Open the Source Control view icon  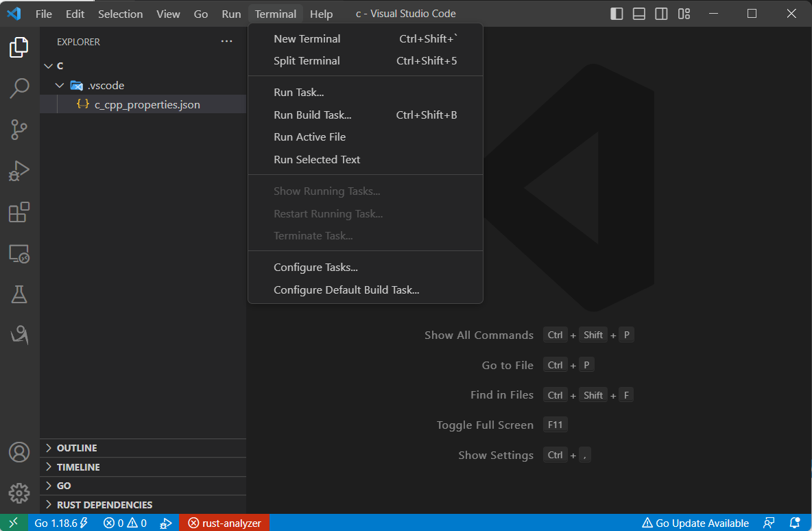19,130
